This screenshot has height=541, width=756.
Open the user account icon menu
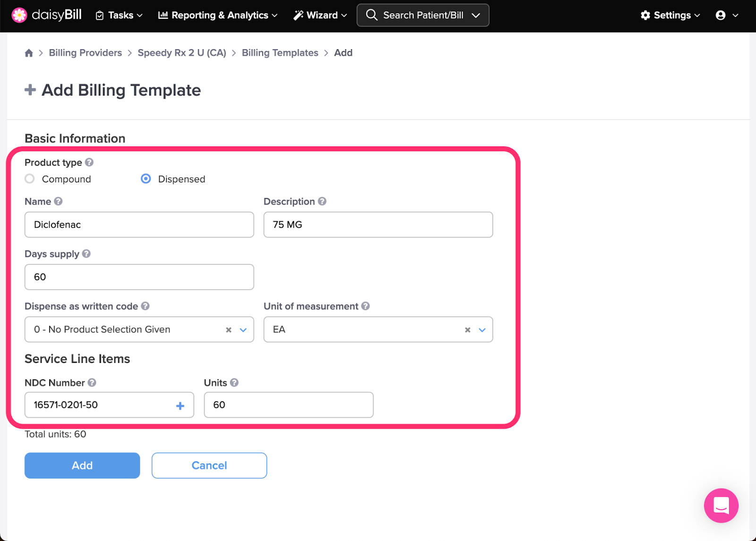click(721, 15)
